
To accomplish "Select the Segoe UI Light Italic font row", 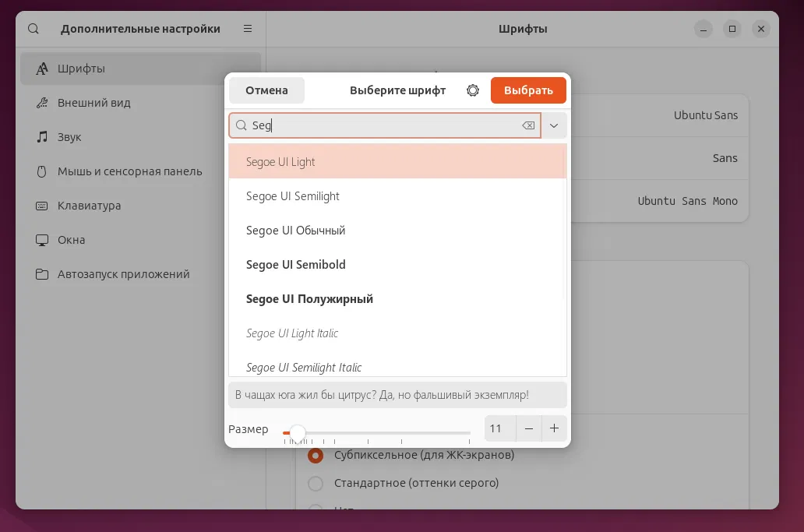I will point(397,333).
